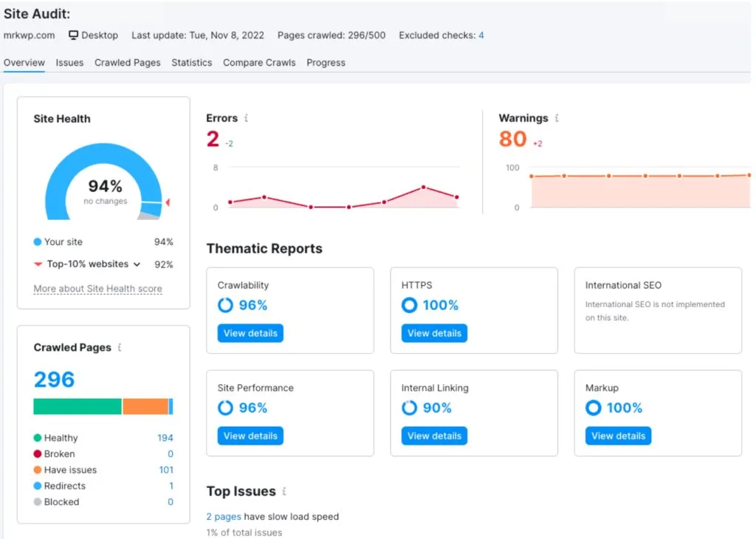Screen dimensions: 756x539
Task: Click the Errors info icon
Action: coord(246,118)
